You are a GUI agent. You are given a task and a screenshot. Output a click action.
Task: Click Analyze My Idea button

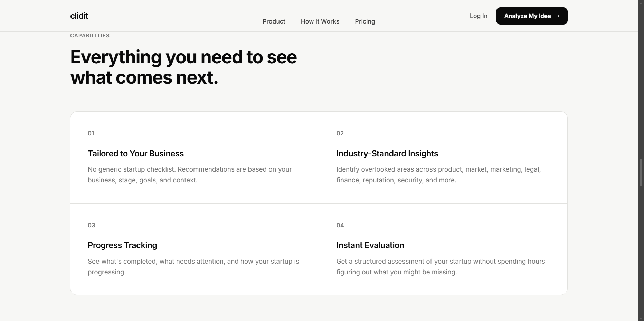click(x=532, y=16)
